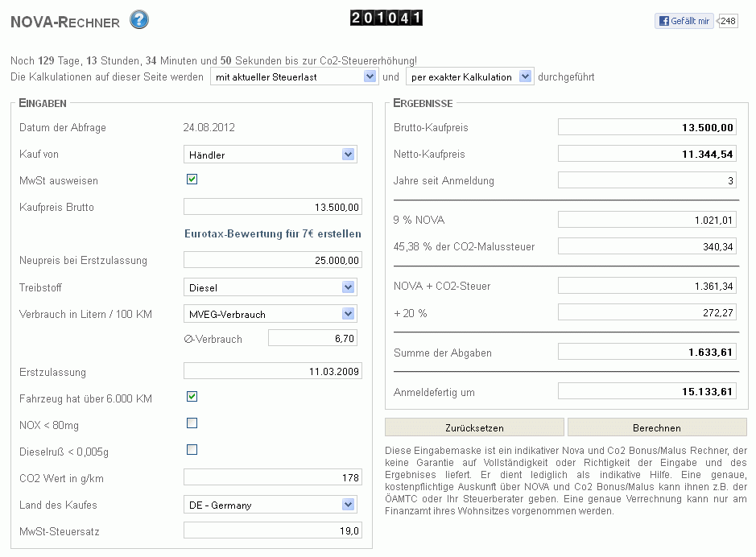Image resolution: width=756 pixels, height=557 pixels.
Task: Click the 'Anmeldefertig um' result field
Action: [x=647, y=391]
